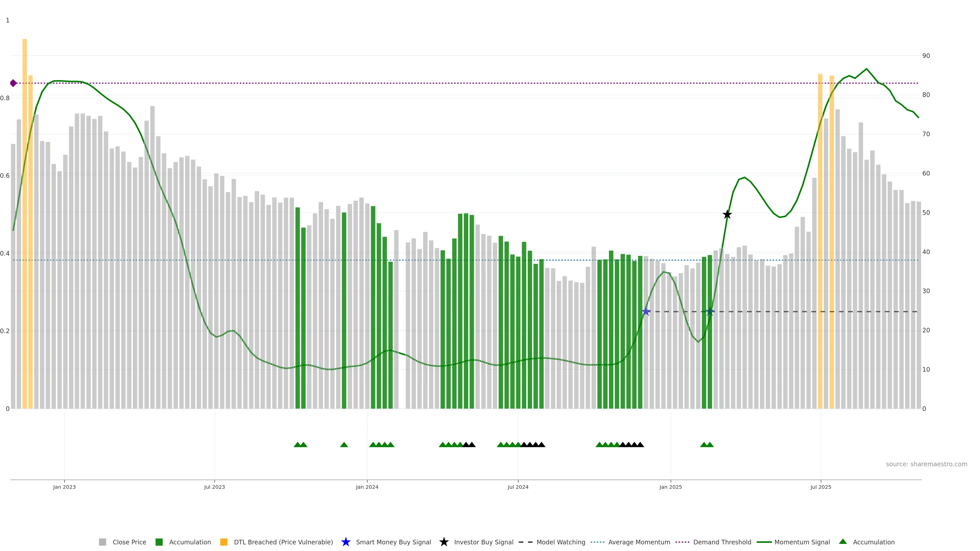Click the lone green triangle before Jan 2024
This screenshot has height=551, width=980.
click(x=344, y=445)
